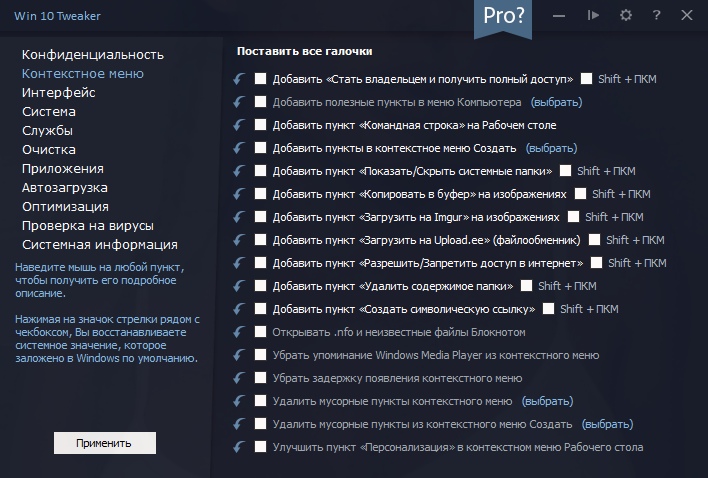This screenshot has width=708, height=478.
Task: Click restore arrow beside «Загрузить на Imgur» row
Action: click(239, 217)
